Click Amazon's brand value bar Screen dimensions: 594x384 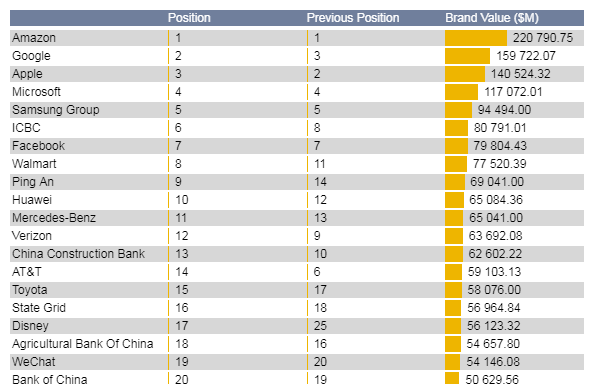(476, 38)
